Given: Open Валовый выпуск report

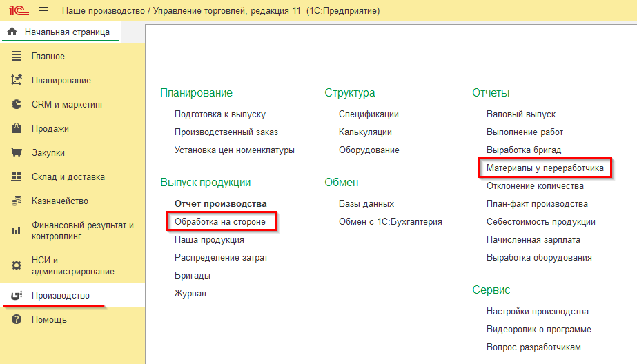Looking at the screenshot, I should pos(521,114).
